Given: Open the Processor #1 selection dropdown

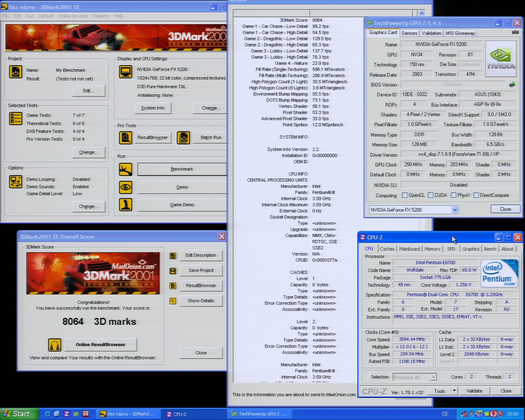Looking at the screenshot, I should point(433,377).
